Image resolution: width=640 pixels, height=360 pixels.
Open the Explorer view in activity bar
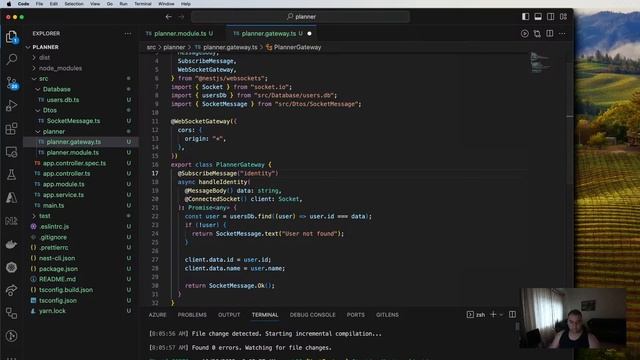[11, 37]
